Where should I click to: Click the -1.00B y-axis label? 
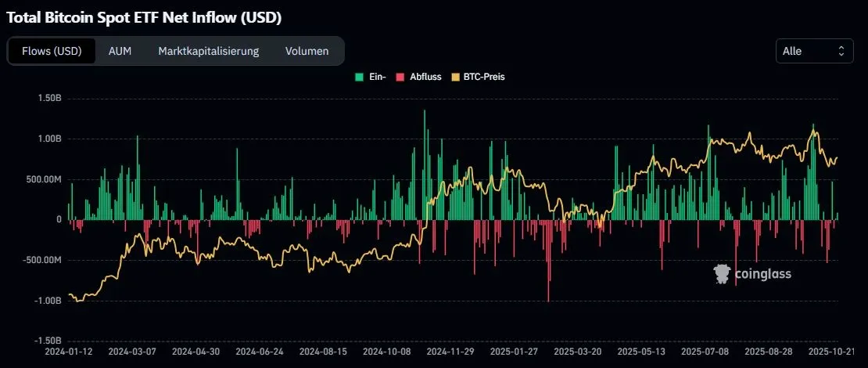pos(45,301)
